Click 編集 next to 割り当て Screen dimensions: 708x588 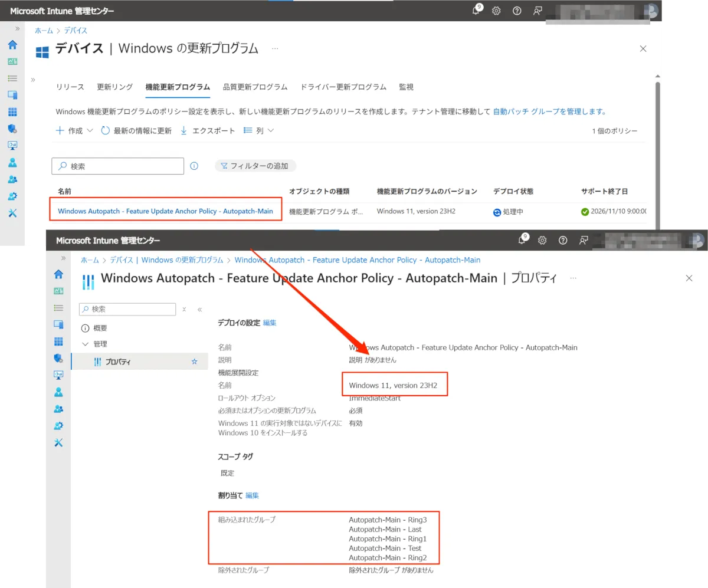click(252, 495)
